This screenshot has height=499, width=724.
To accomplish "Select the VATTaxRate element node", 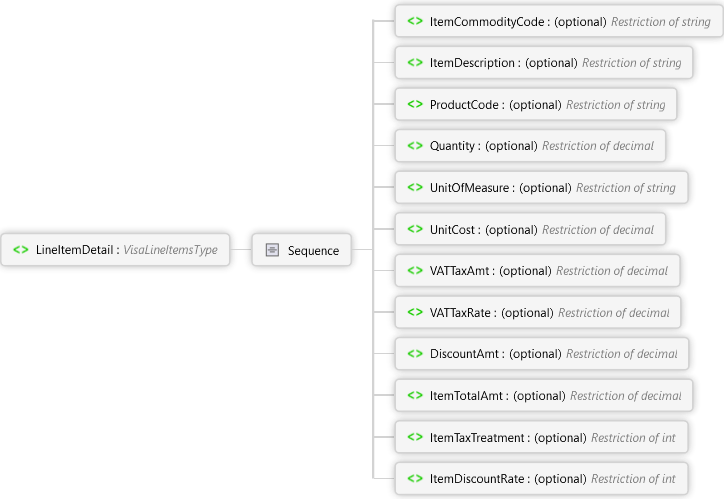I will point(474,313).
